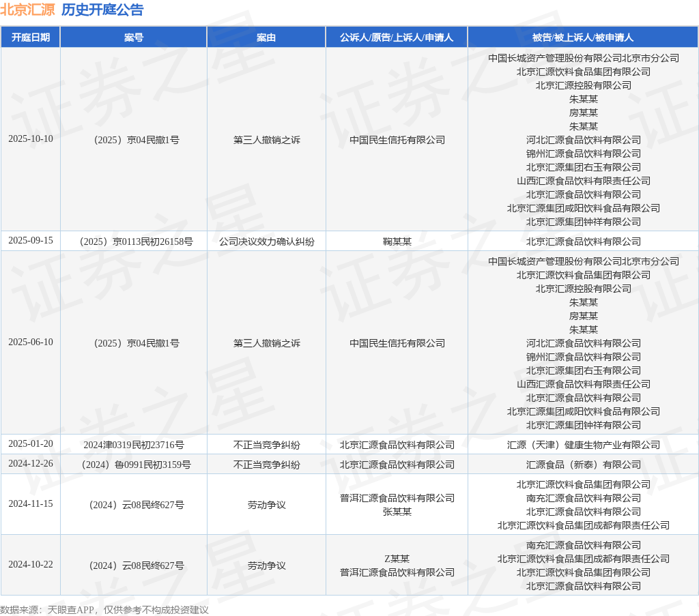Click 河北汇源食品饮料有限公司 in the 2025-06-10 row
This screenshot has width=699, height=616.
pyautogui.click(x=584, y=343)
